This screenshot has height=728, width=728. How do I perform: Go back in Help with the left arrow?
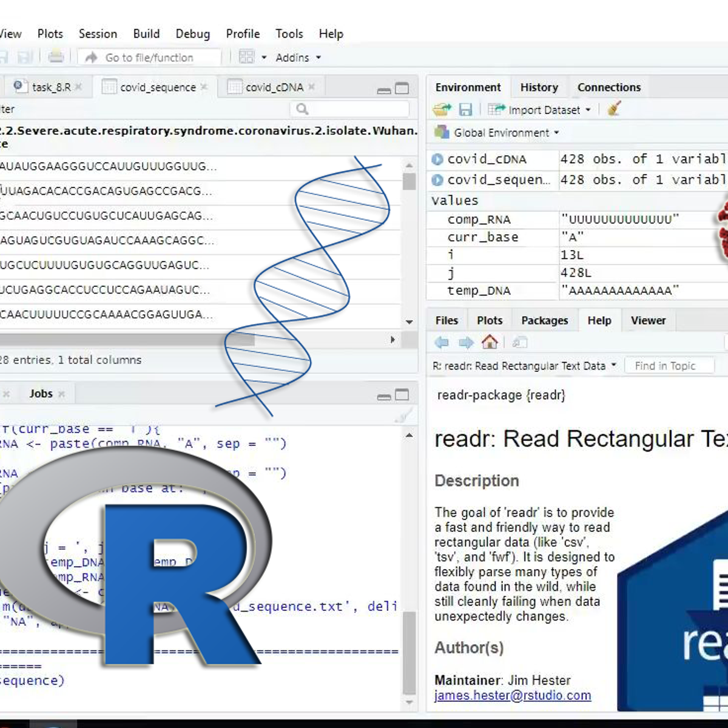click(x=442, y=343)
